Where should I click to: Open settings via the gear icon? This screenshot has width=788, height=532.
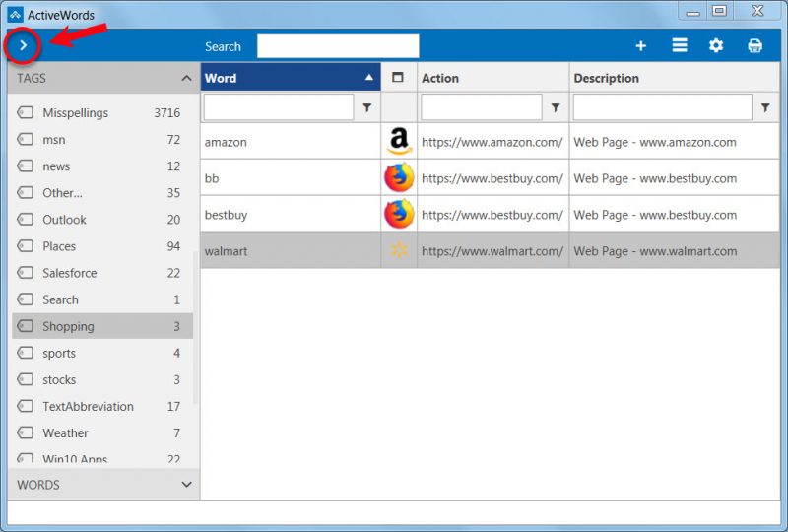[x=716, y=45]
